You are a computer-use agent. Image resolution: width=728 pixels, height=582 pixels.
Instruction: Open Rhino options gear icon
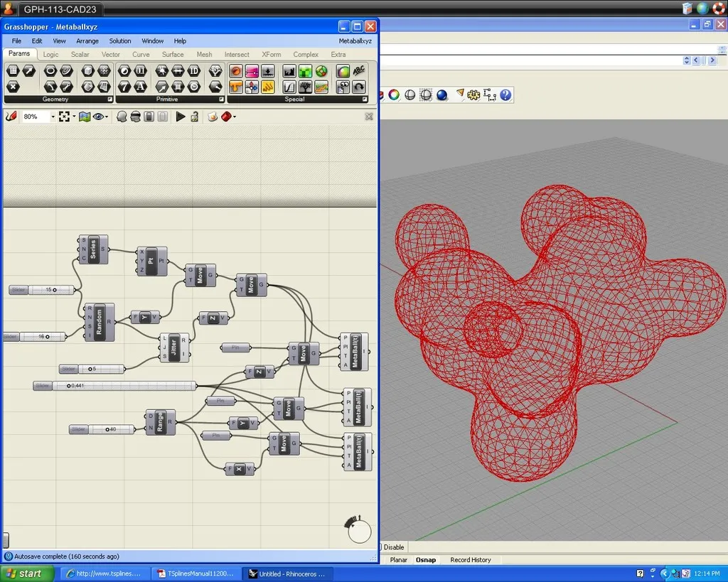pos(473,95)
